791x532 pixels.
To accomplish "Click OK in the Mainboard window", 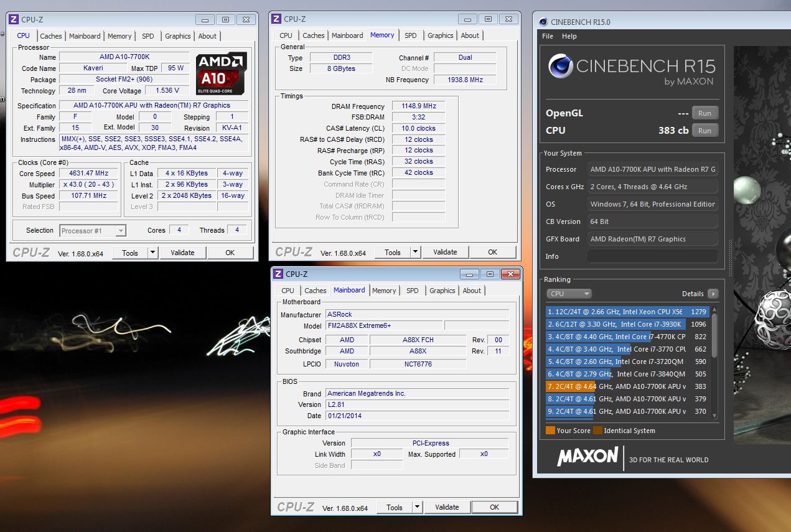I will pos(494,507).
